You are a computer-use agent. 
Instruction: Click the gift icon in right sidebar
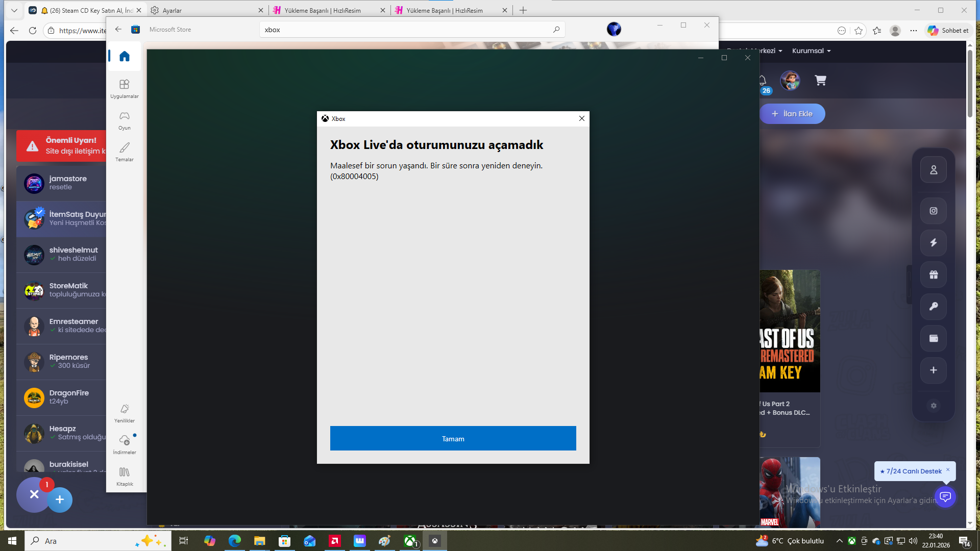(x=934, y=274)
